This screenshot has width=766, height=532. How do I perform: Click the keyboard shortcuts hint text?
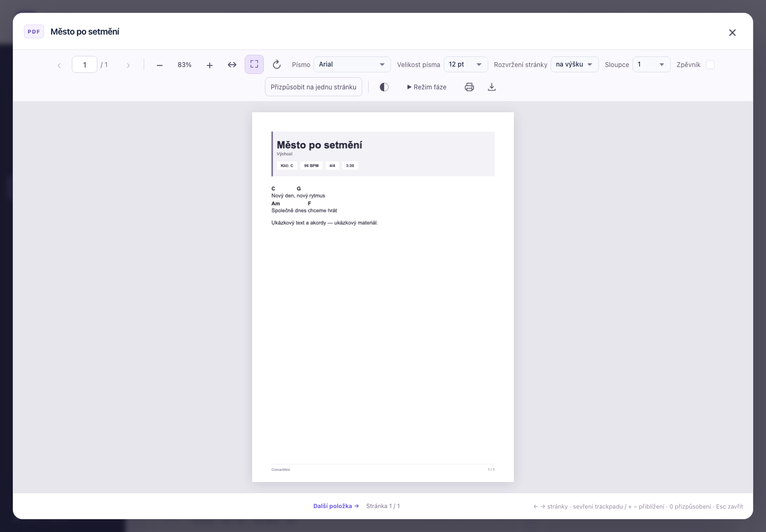coord(638,506)
